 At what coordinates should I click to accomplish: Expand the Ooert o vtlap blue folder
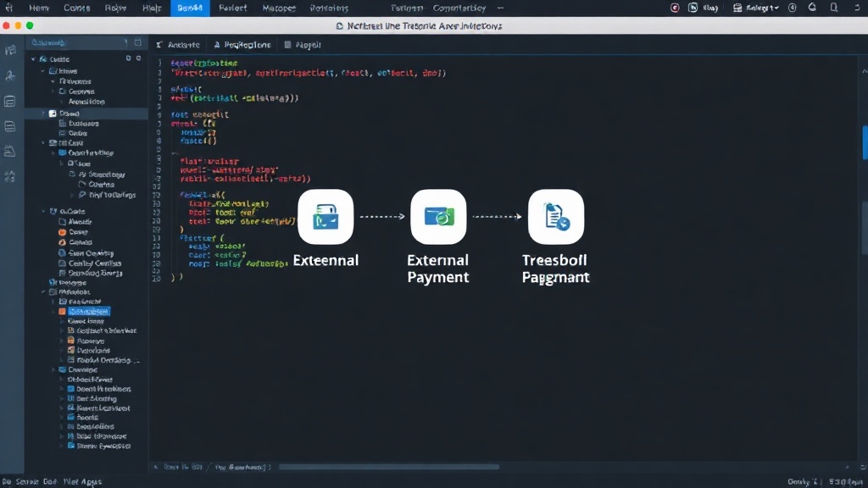tap(53, 152)
